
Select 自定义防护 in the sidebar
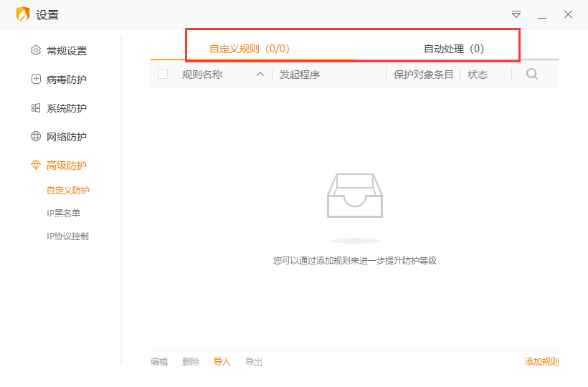67,190
